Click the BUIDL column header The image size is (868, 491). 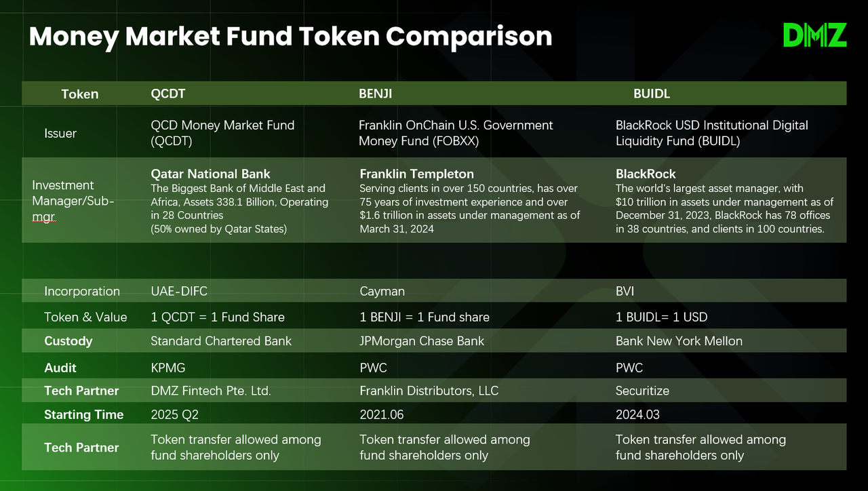652,94
